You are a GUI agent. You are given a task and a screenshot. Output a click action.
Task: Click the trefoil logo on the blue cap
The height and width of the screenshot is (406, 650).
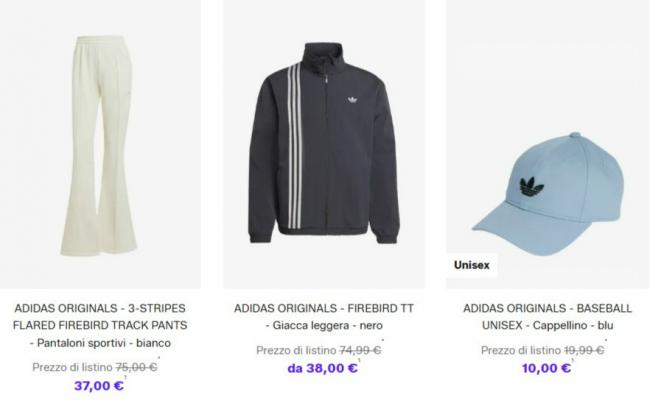point(531,187)
